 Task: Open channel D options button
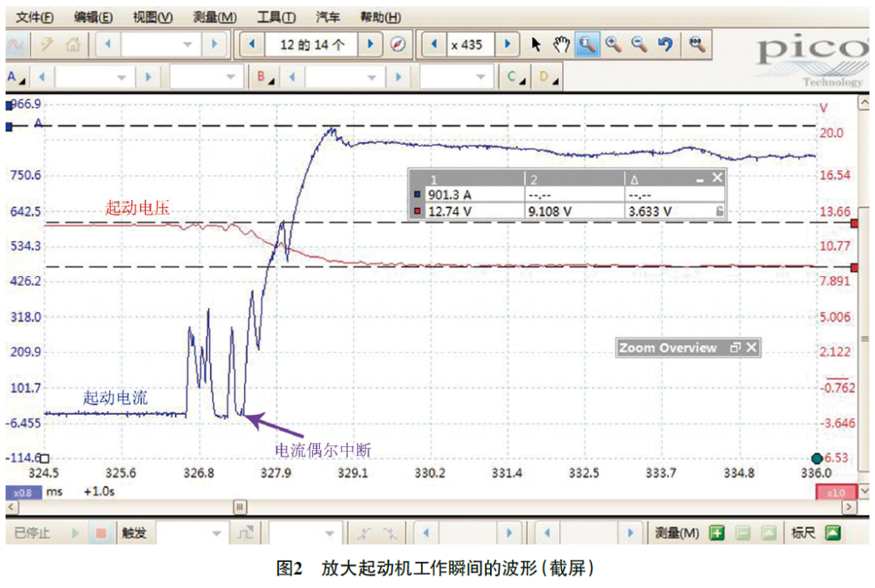(x=548, y=78)
